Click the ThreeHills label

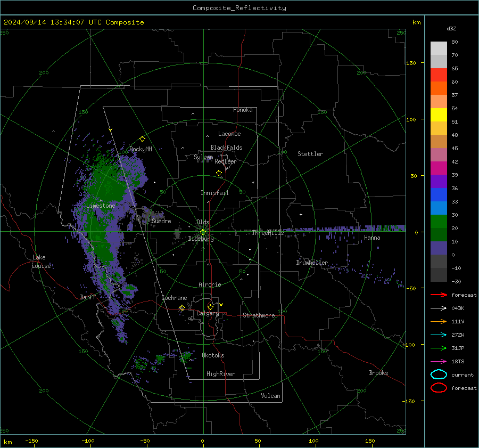[268, 233]
